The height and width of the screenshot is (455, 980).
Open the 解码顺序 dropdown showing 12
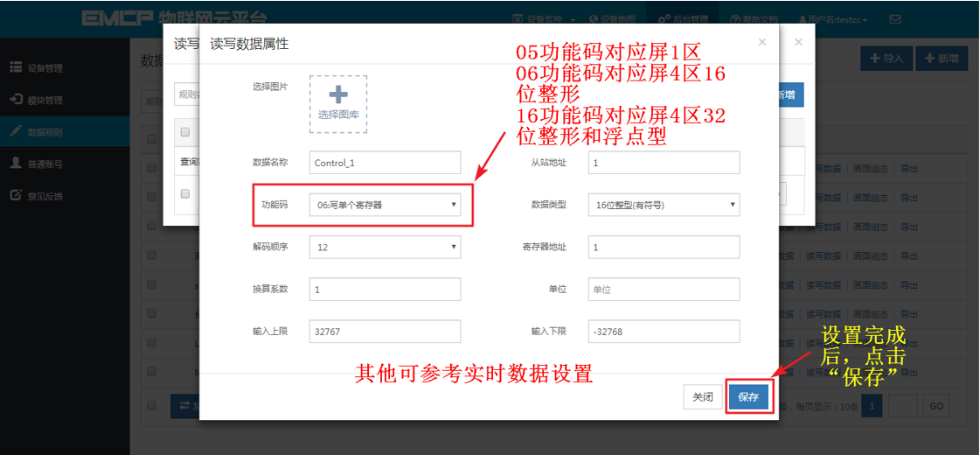(385, 248)
